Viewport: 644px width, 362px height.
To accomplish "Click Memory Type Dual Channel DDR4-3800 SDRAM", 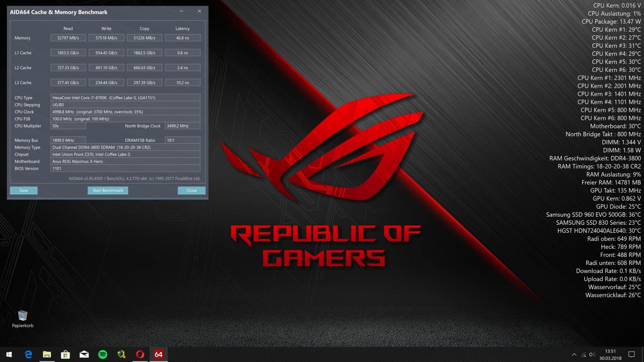I will [x=125, y=147].
